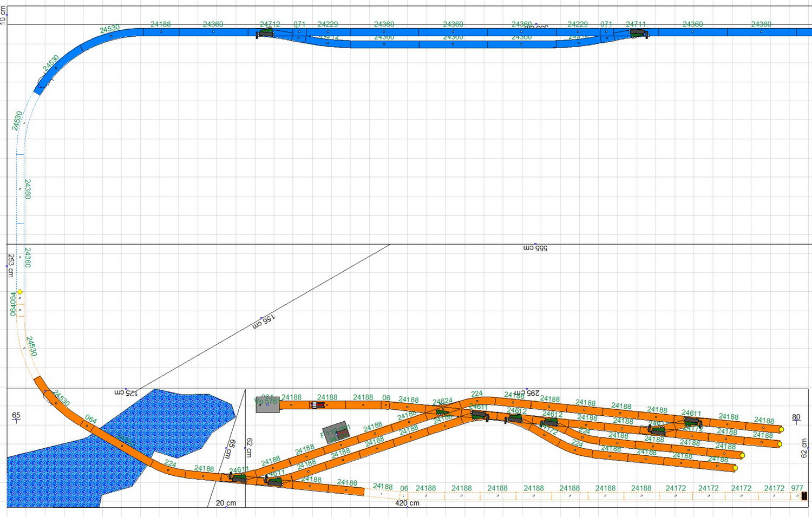
Task: Select the 977 buffer stop at track end
Action: pos(804,496)
